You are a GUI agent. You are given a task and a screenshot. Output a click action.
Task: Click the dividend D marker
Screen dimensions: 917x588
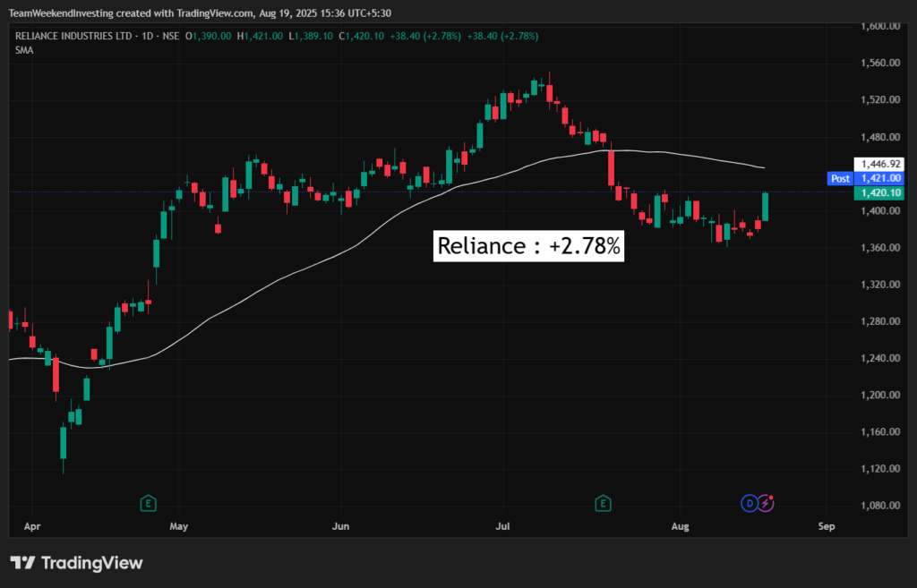click(750, 503)
